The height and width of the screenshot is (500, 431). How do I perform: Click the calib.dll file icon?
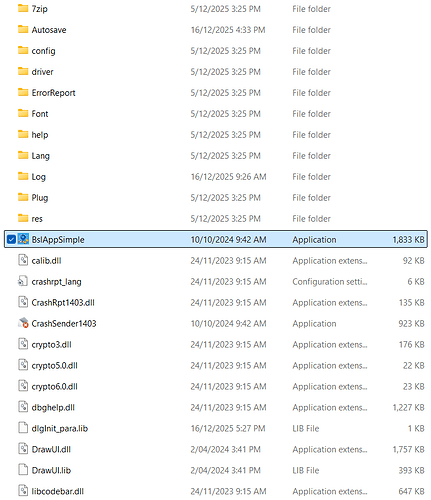click(x=23, y=260)
